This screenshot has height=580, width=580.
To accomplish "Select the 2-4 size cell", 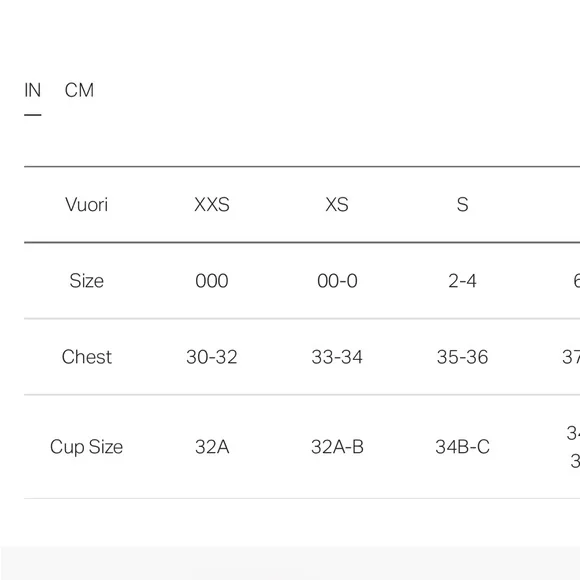I will 462,281.
